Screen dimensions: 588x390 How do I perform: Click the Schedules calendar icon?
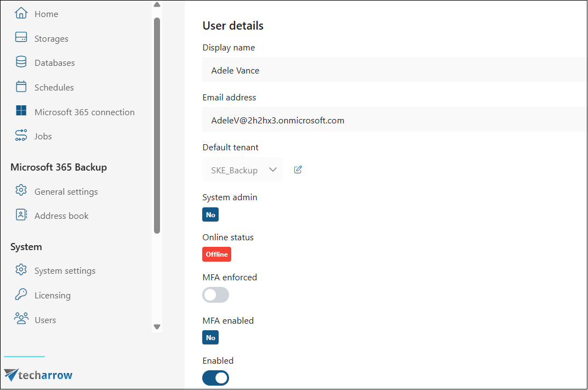21,86
